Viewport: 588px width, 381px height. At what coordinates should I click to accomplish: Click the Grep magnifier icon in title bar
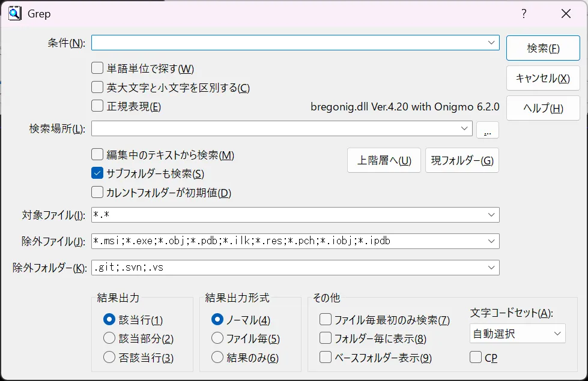click(x=15, y=13)
